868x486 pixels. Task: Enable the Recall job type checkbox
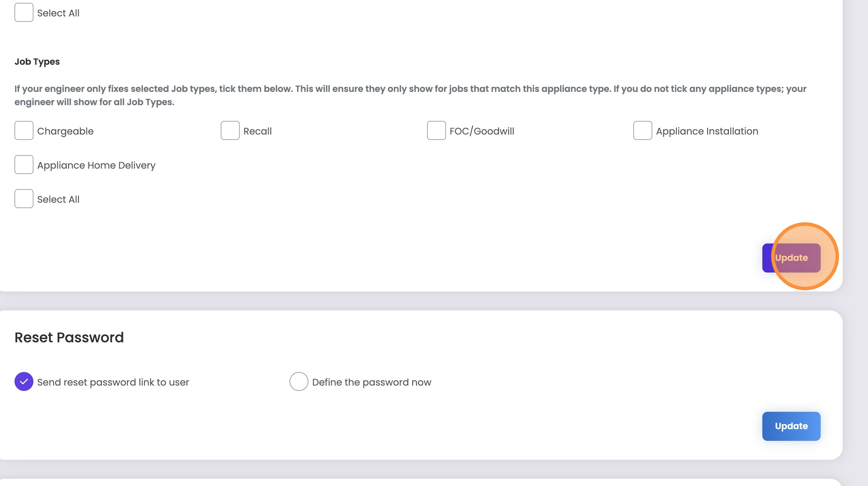tap(230, 130)
